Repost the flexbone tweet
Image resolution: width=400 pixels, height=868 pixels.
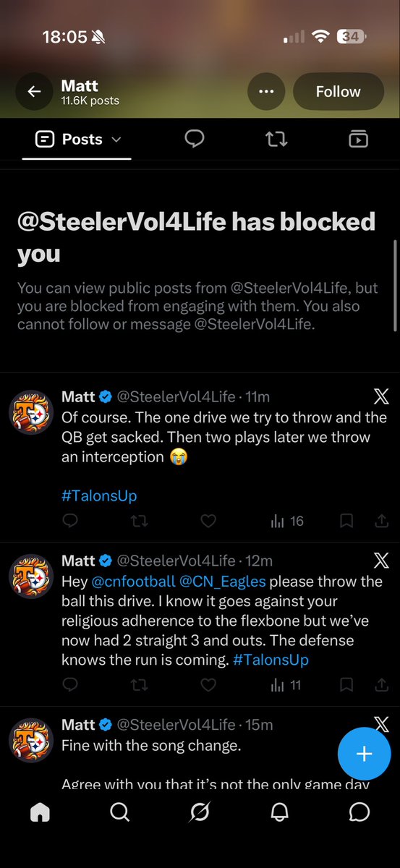coord(140,684)
